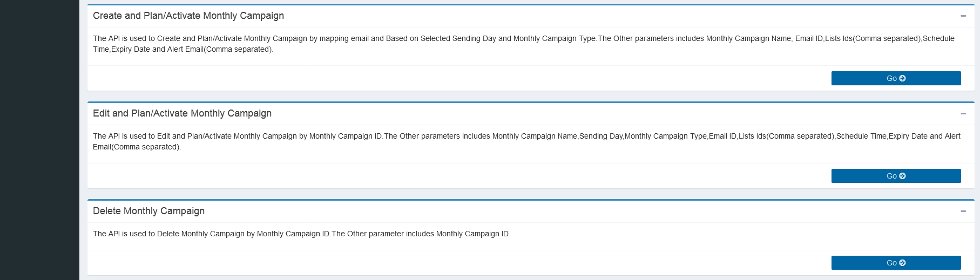Image resolution: width=980 pixels, height=280 pixels.
Task: Click the Delete Monthly Campaign API description text
Action: 301,234
